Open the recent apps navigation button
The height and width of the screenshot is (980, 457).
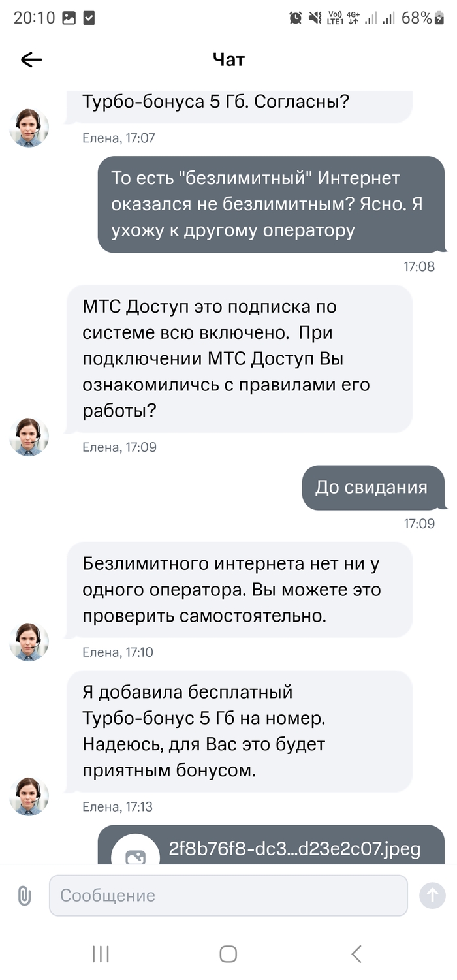pyautogui.click(x=101, y=954)
